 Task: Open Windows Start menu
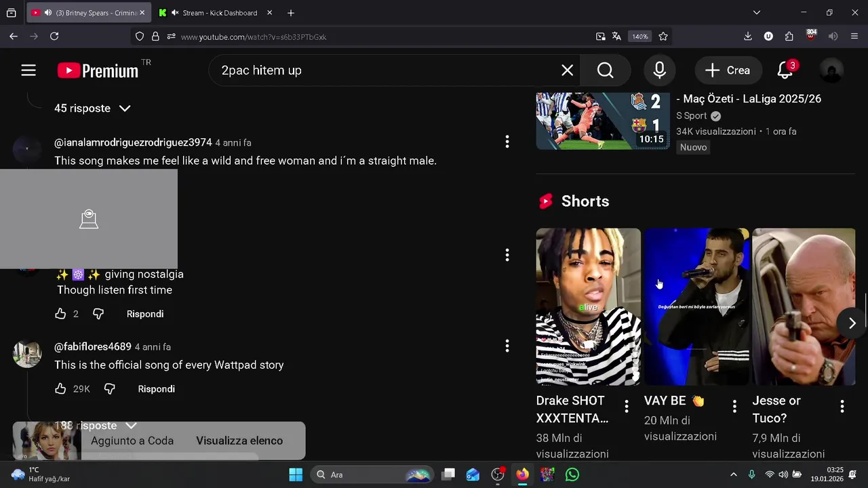click(x=296, y=474)
